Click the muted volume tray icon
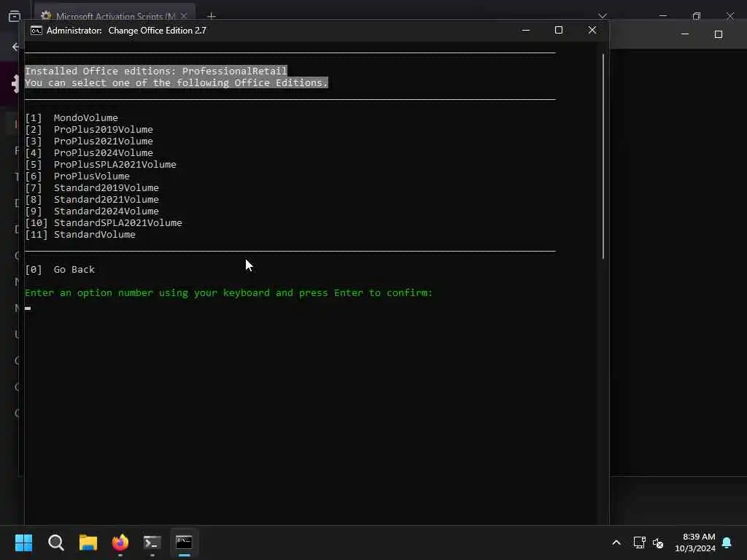Screen dimensions: 747x560 pyautogui.click(x=658, y=542)
